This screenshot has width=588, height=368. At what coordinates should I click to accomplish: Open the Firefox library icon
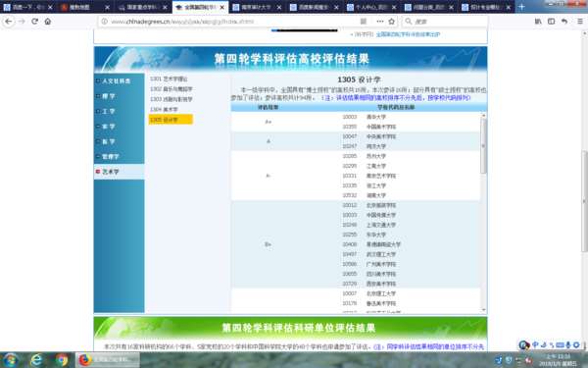(538, 22)
